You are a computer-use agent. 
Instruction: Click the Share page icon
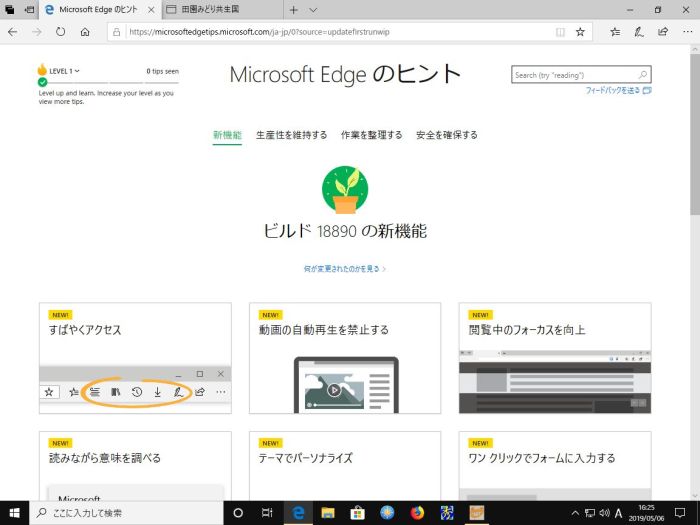point(662,31)
